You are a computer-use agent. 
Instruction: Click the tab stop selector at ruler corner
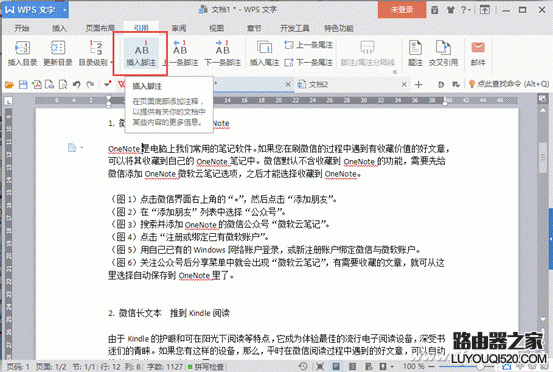pyautogui.click(x=8, y=101)
